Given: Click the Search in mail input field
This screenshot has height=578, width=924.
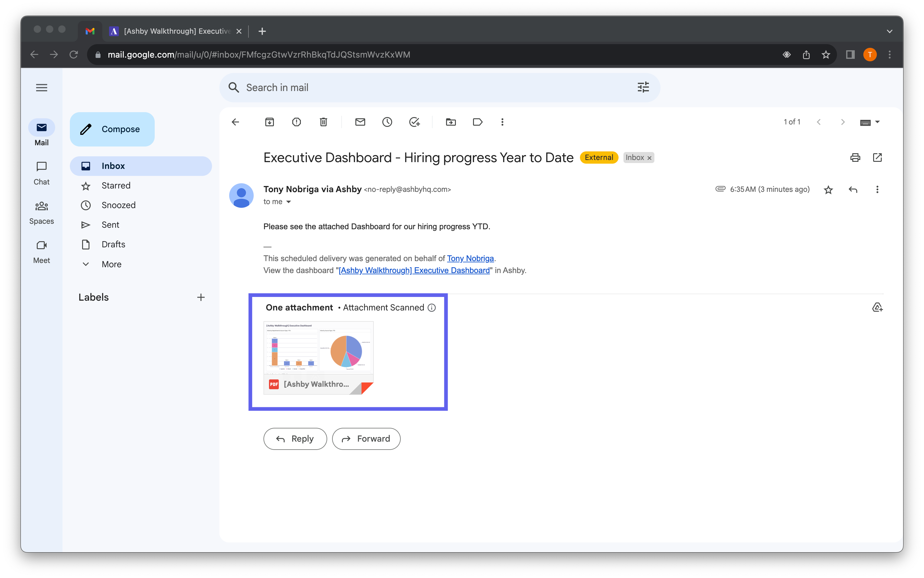Looking at the screenshot, I should (439, 87).
